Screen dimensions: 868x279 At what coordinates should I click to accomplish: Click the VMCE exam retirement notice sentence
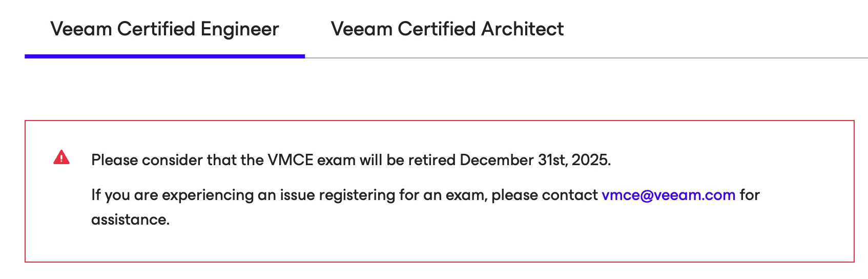[x=350, y=160]
